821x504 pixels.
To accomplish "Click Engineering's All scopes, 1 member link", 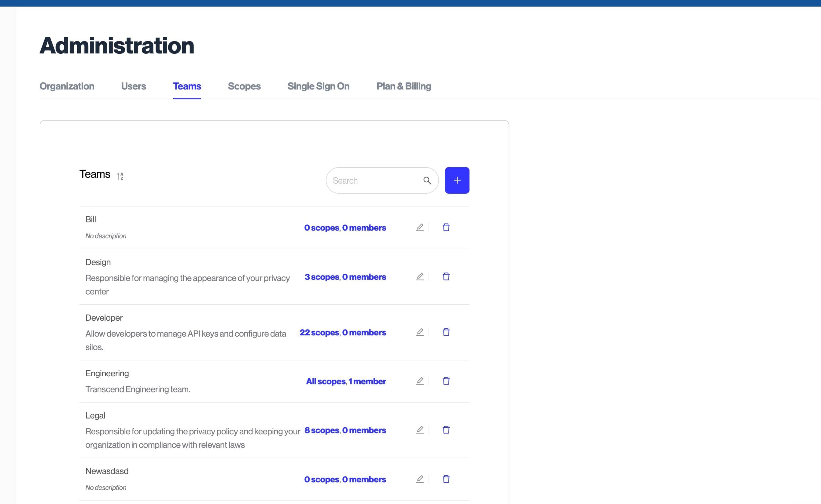I will coord(345,381).
